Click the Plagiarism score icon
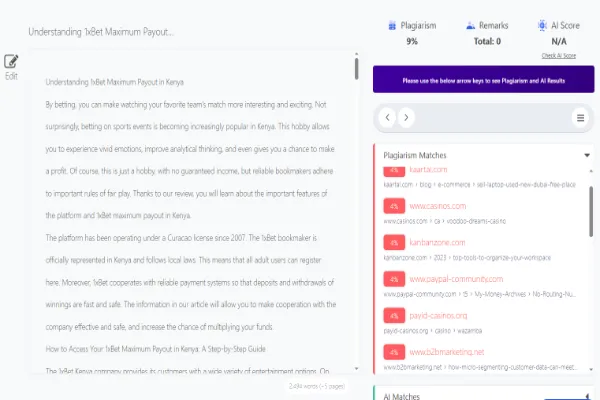Image resolution: width=600 pixels, height=400 pixels. point(392,26)
